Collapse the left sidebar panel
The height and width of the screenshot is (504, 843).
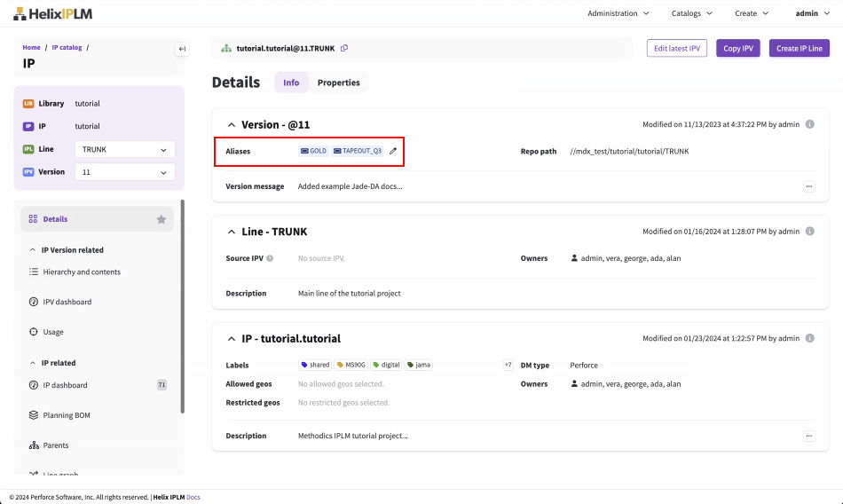(182, 49)
